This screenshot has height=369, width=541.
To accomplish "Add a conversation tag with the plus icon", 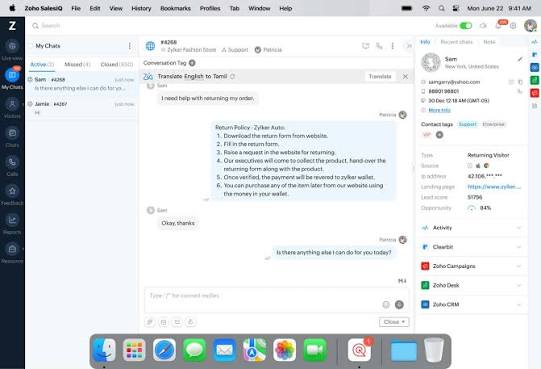I will pos(192,63).
